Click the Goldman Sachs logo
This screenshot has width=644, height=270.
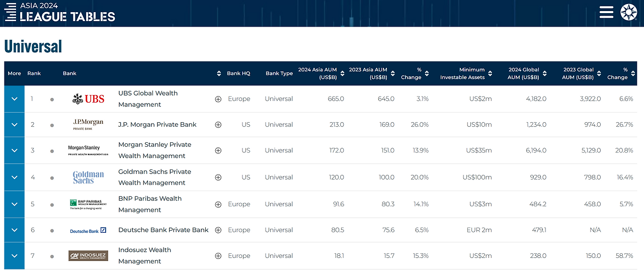tap(88, 177)
